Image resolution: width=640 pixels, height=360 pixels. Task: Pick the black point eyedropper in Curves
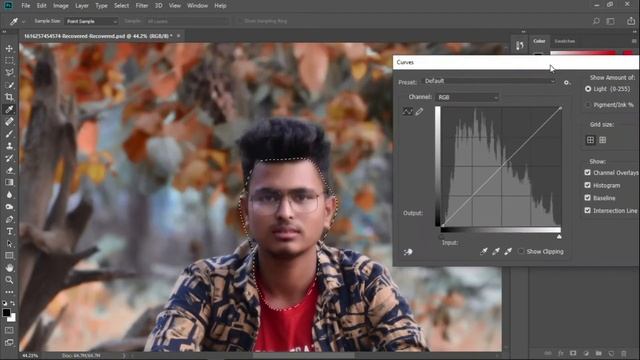484,251
